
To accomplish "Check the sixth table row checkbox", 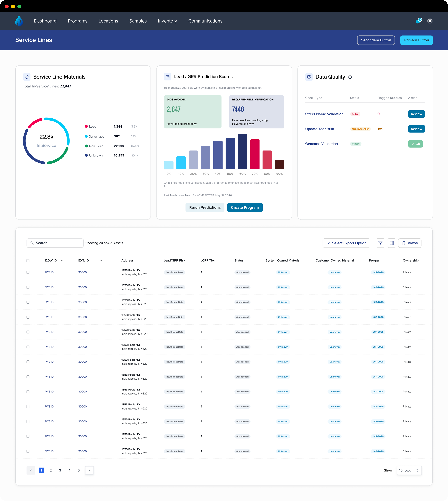I will click(28, 347).
